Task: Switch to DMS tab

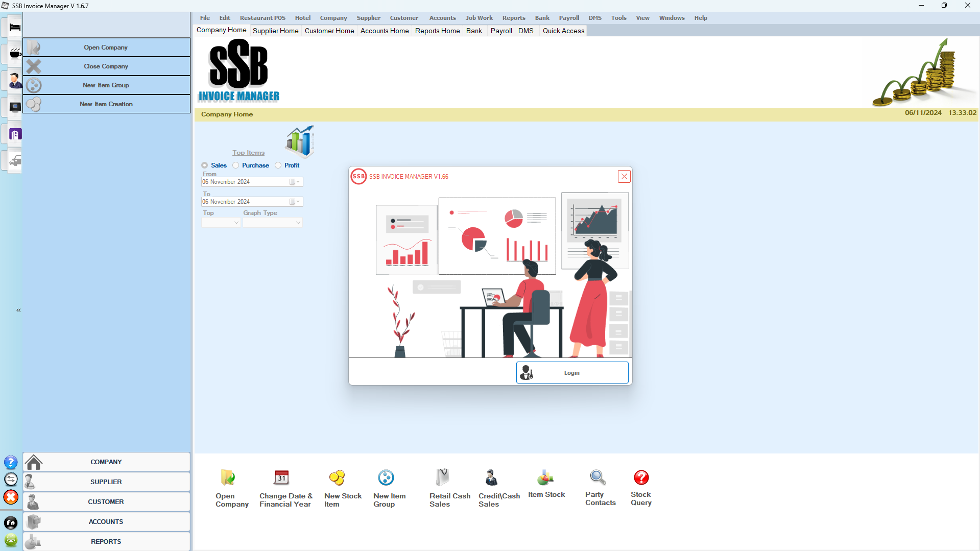Action: (x=525, y=31)
